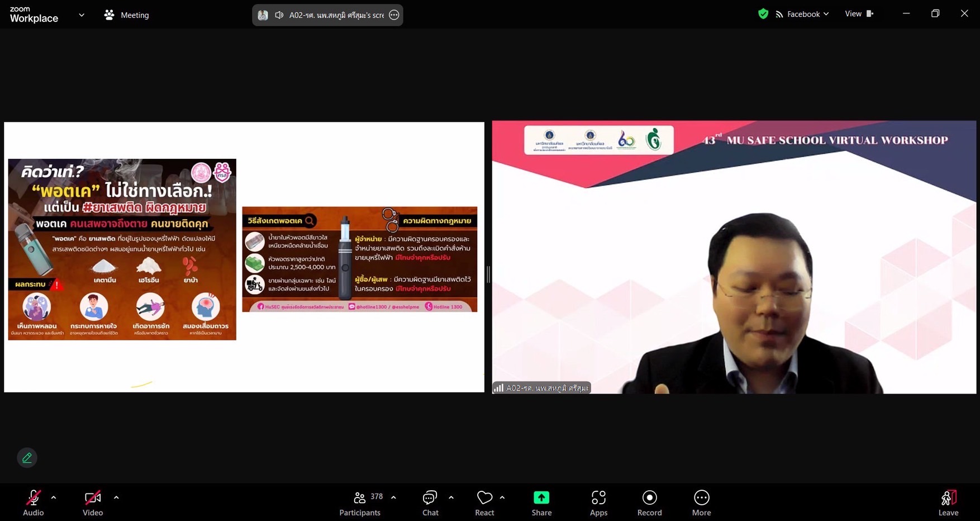Viewport: 980px width, 521px height.
Task: Open the Chat panel
Action: [430, 503]
